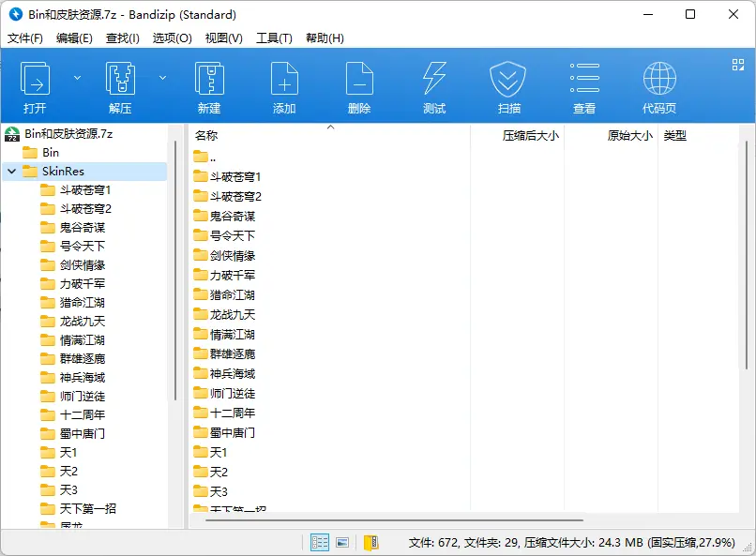Viewport: 756px width, 556px height.
Task: Expand the dropdown arrow next to 打开
Action: 77,78
